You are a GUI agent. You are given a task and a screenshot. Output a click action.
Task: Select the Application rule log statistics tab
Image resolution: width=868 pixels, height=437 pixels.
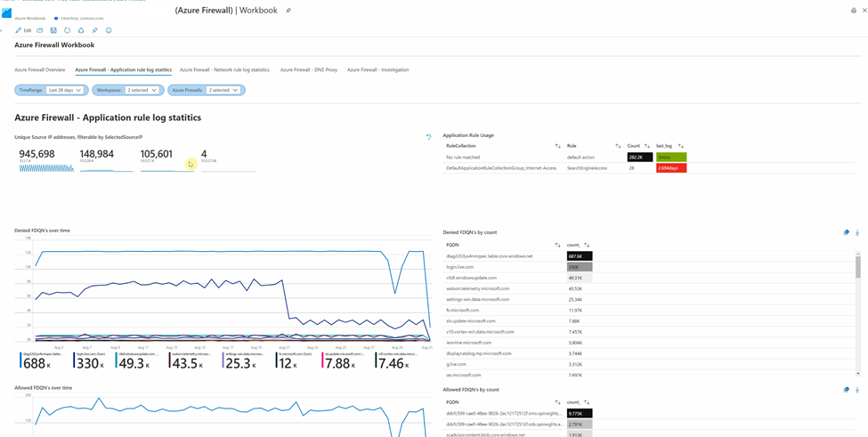[124, 70]
